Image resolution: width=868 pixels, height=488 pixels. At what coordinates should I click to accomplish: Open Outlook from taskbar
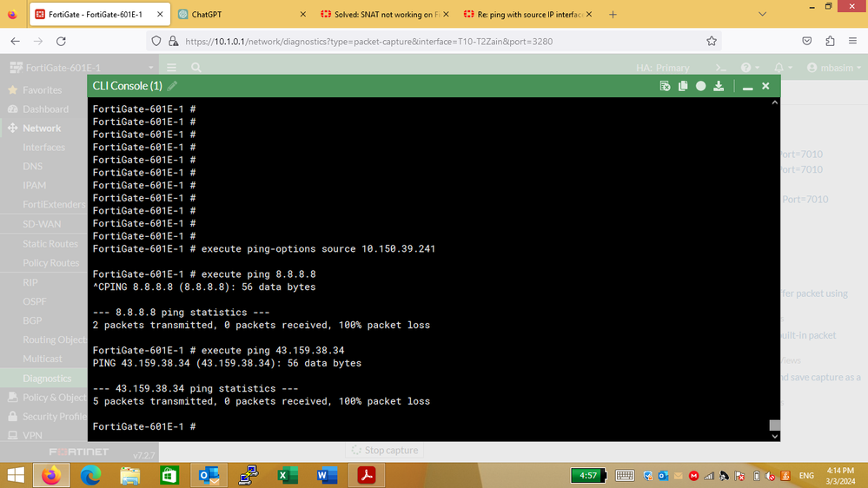pos(209,475)
